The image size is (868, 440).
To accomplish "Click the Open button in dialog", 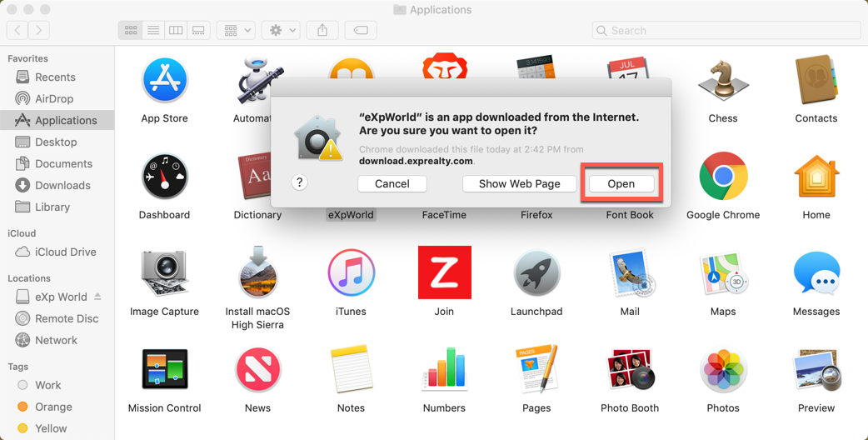I will (621, 183).
